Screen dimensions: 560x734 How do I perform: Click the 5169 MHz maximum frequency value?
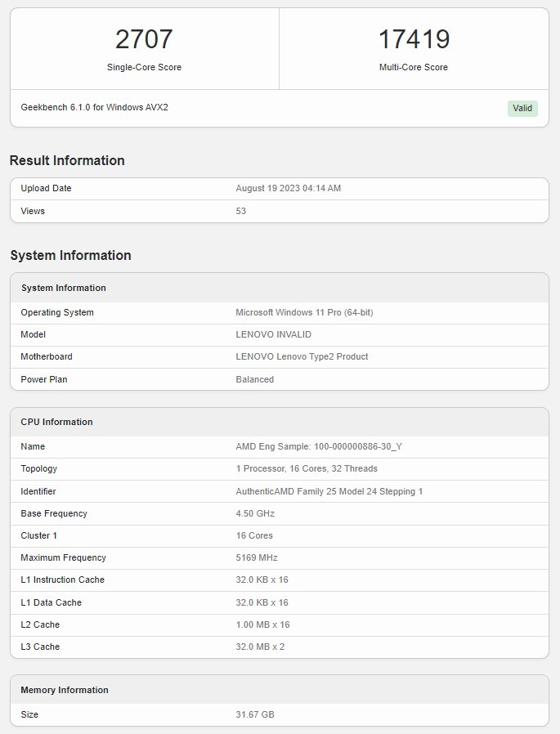point(257,557)
